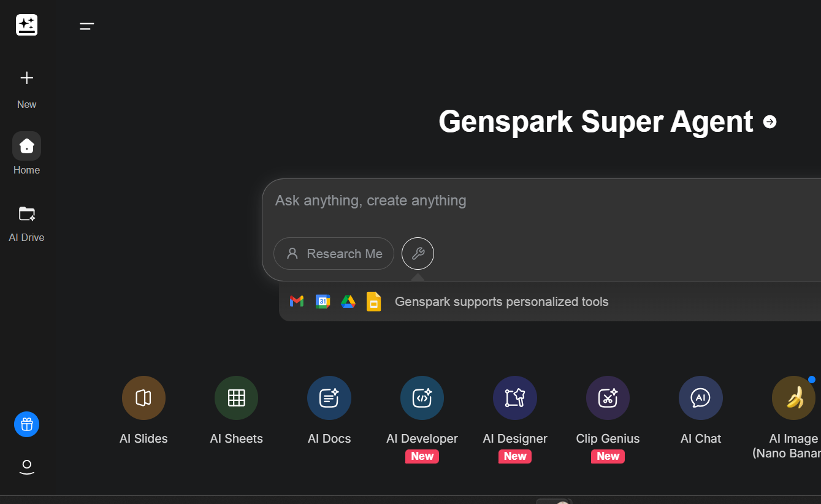Select the Google Calendar integration icon
The image size is (821, 504).
click(323, 302)
